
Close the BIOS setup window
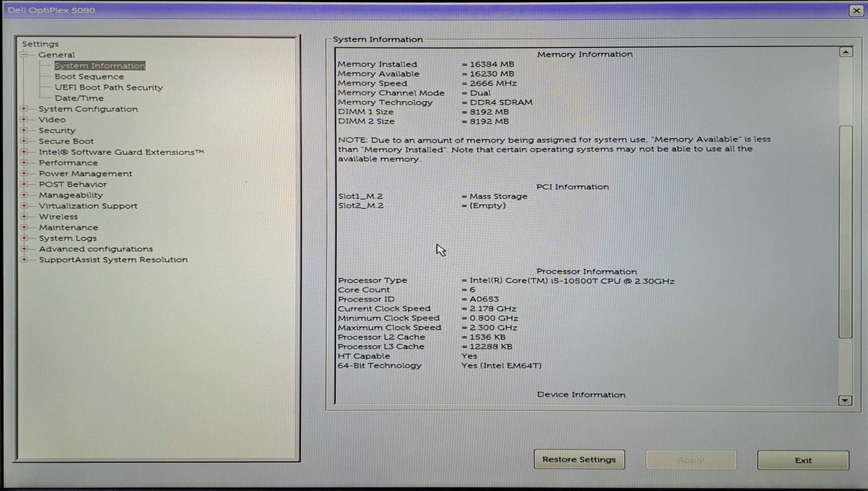pos(856,11)
